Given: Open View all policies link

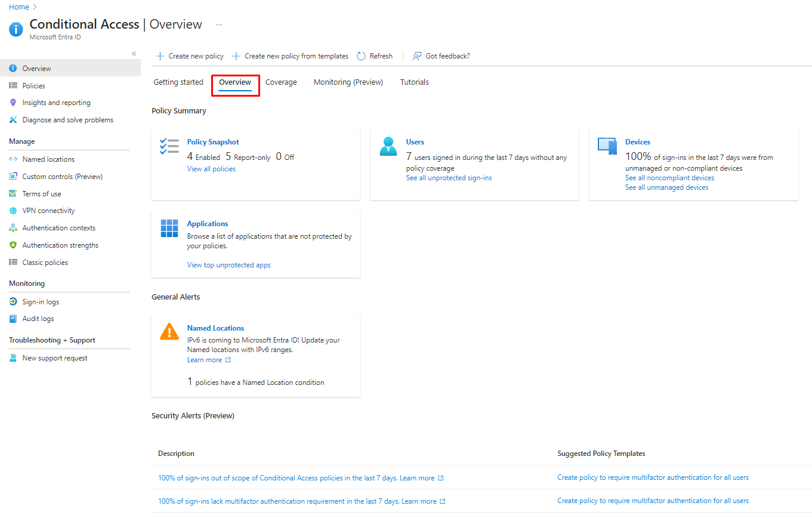Looking at the screenshot, I should click(x=211, y=169).
